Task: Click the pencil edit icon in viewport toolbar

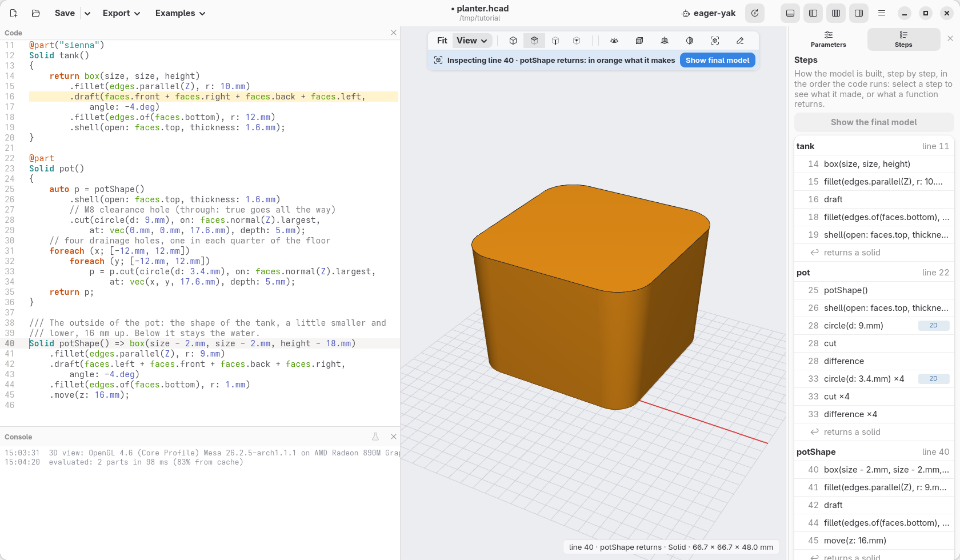Action: pyautogui.click(x=740, y=41)
